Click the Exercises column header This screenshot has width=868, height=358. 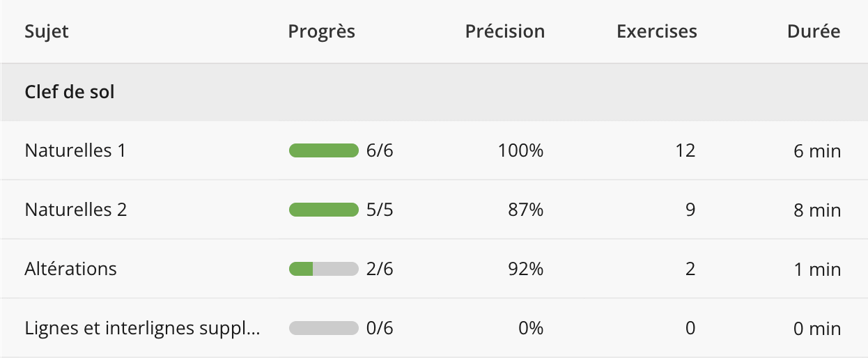pos(656,31)
